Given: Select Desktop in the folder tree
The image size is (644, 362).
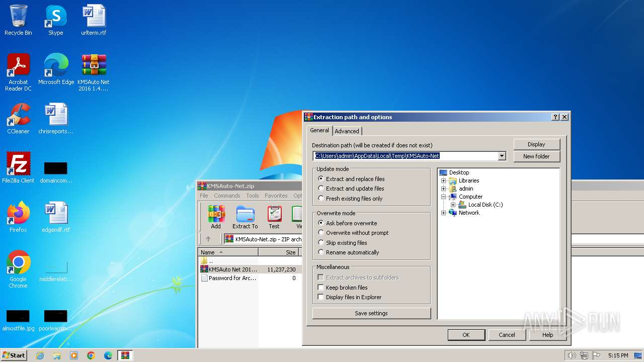Looking at the screenshot, I should pyautogui.click(x=459, y=172).
